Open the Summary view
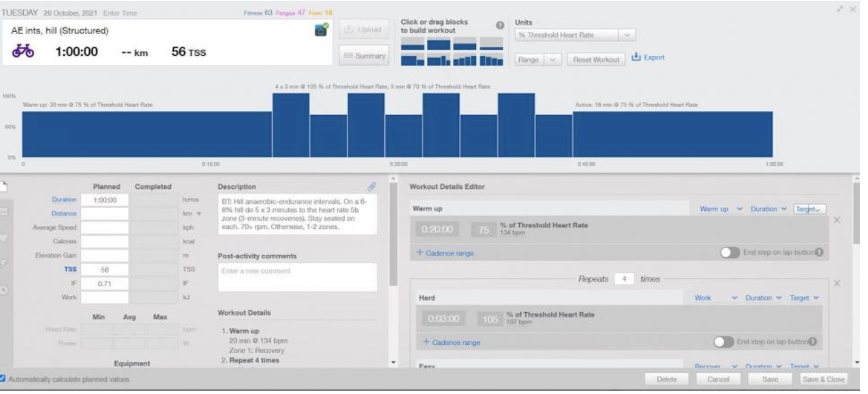Screen dimensions: 868x394 (x=363, y=56)
